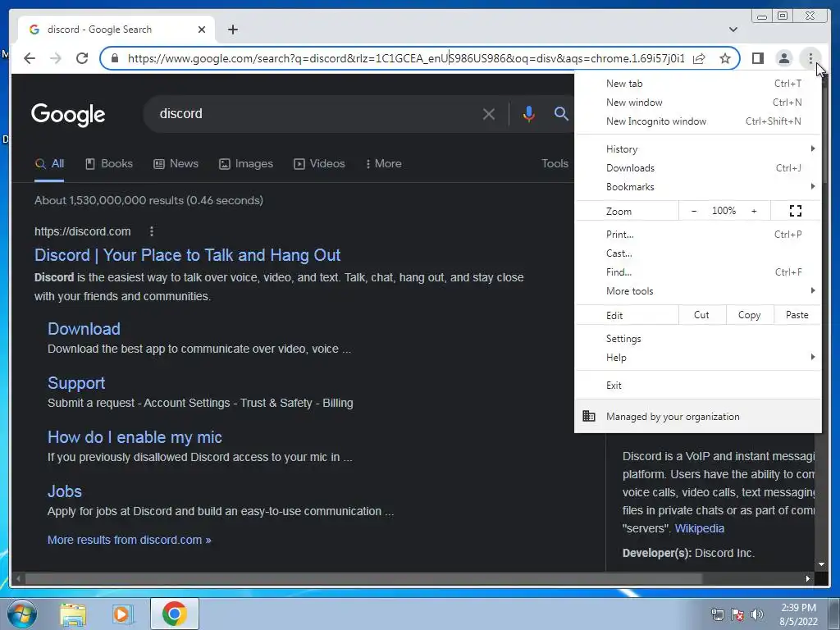
Task: Click the Managed by your organization icon
Action: 589,416
